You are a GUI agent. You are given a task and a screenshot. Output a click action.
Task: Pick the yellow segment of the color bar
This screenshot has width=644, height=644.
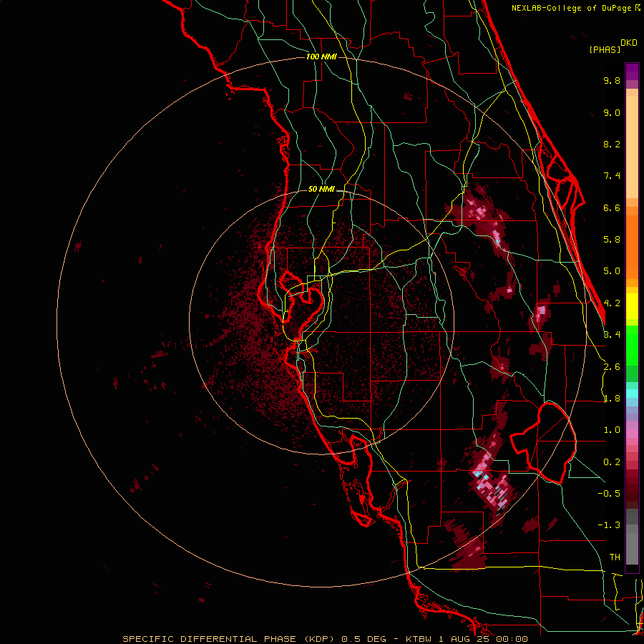point(632,306)
